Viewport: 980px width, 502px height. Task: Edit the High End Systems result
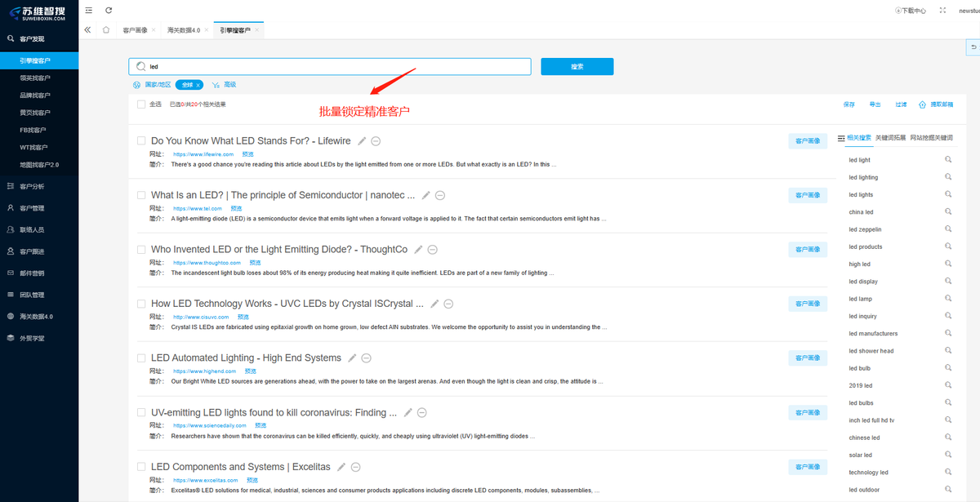[x=353, y=358]
